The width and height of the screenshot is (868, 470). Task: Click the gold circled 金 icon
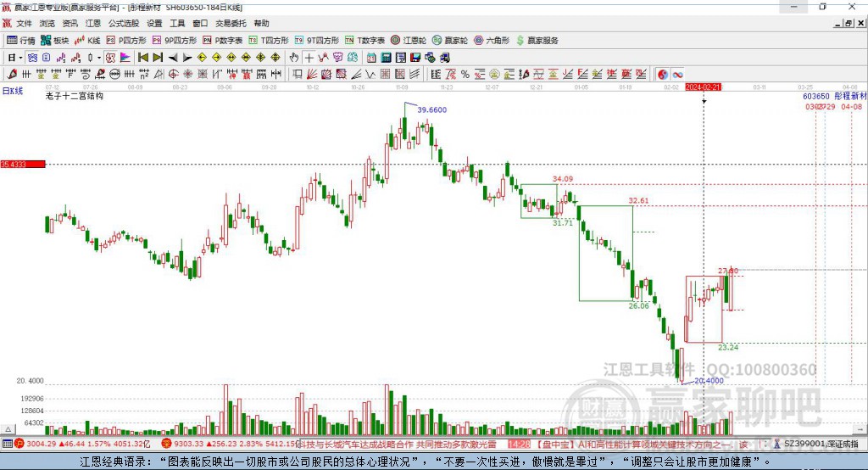(494, 75)
